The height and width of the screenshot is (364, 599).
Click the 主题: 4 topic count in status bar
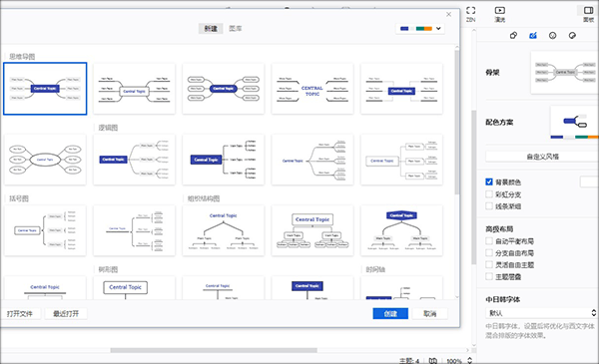coord(409,361)
